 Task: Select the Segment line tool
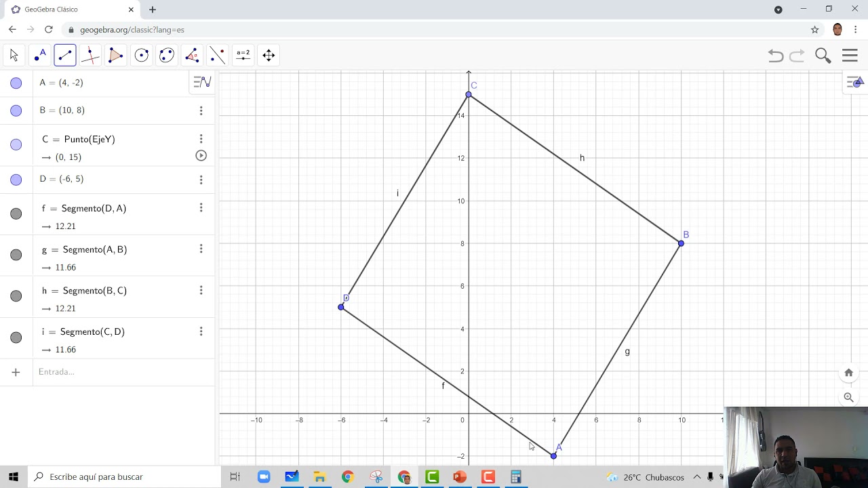tap(65, 56)
